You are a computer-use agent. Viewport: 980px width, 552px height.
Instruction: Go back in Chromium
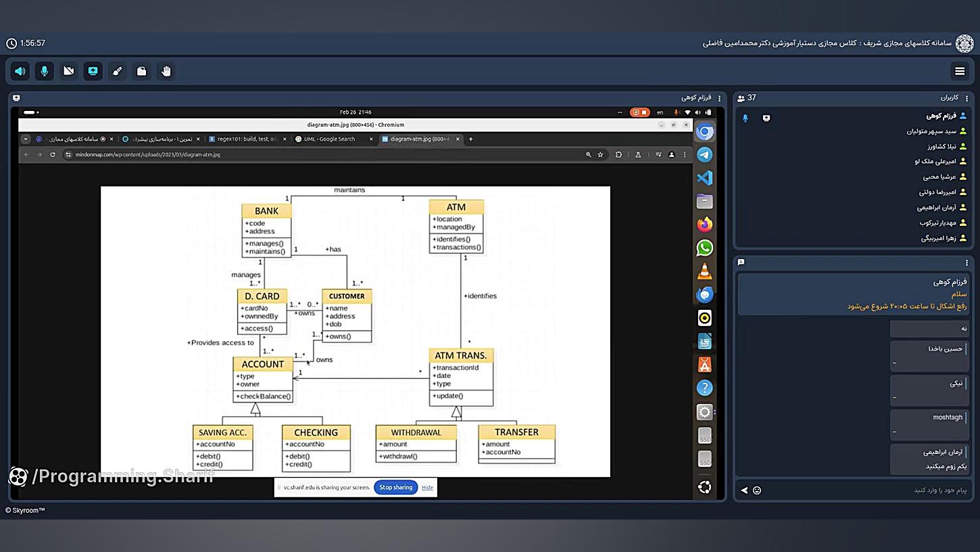27,155
